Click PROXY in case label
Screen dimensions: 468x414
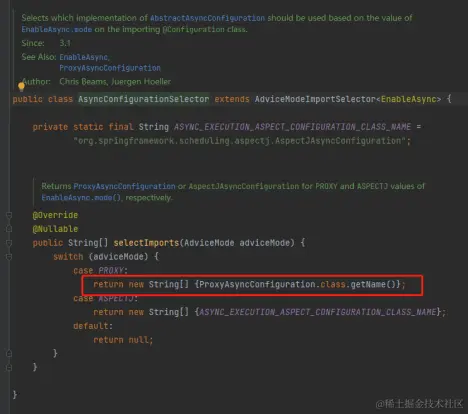tap(111, 271)
